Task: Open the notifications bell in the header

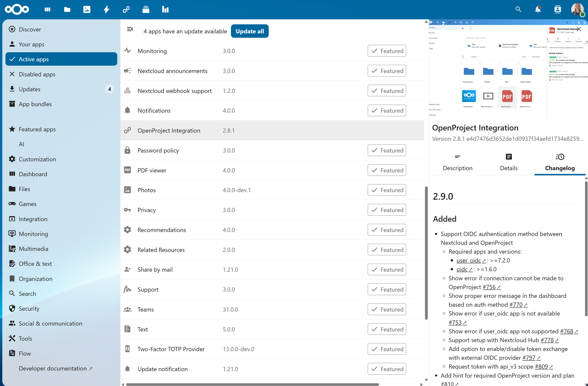Action: click(x=538, y=9)
